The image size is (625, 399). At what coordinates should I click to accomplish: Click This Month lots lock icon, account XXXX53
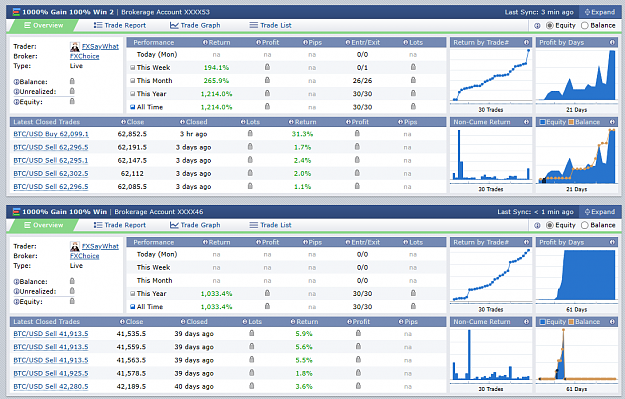[x=413, y=80]
